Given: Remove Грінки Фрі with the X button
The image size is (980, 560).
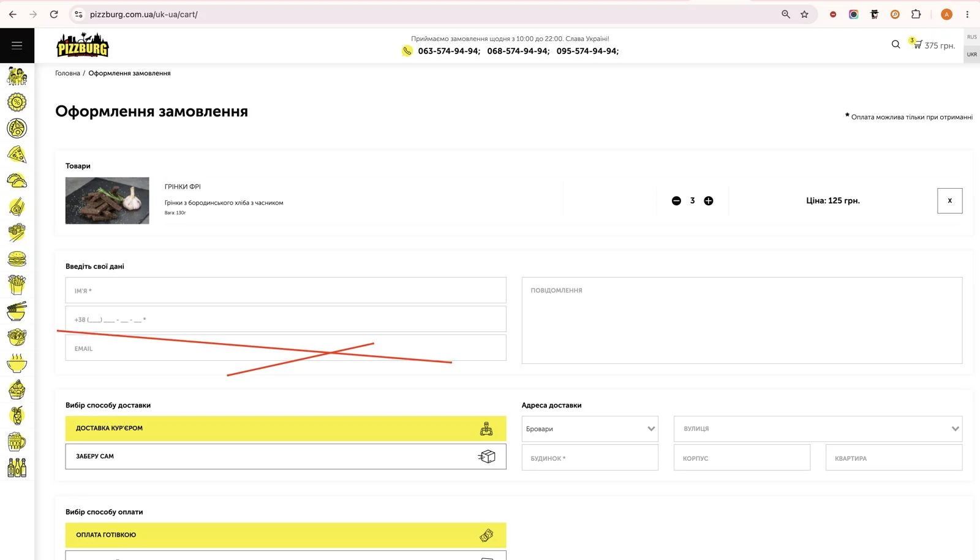Looking at the screenshot, I should click(x=950, y=201).
